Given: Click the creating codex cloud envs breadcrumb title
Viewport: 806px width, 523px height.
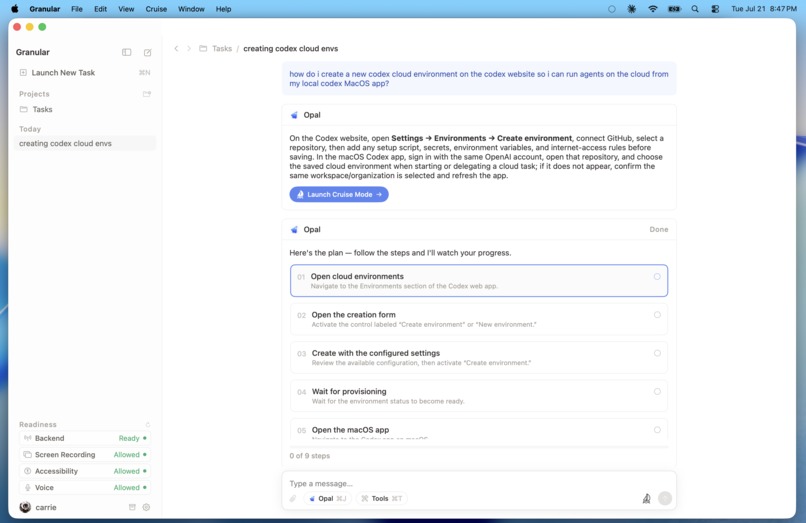Looking at the screenshot, I should [x=290, y=48].
